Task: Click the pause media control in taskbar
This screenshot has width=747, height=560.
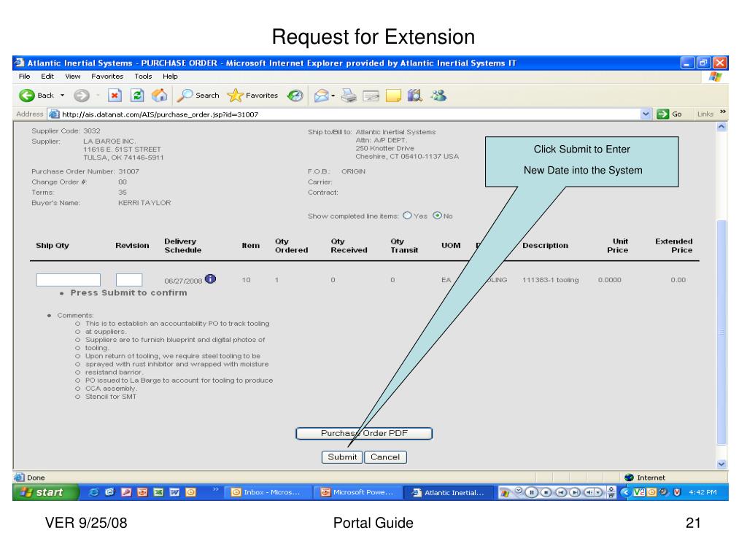Action: pyautogui.click(x=531, y=492)
